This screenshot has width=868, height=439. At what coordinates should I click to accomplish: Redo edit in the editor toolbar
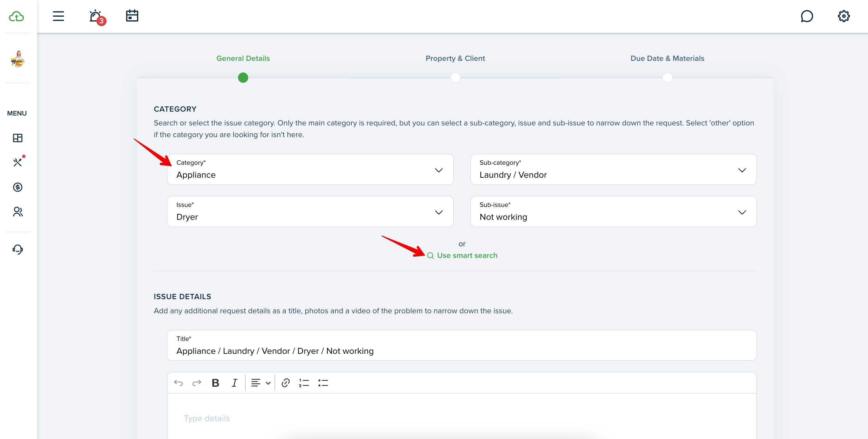coord(197,383)
